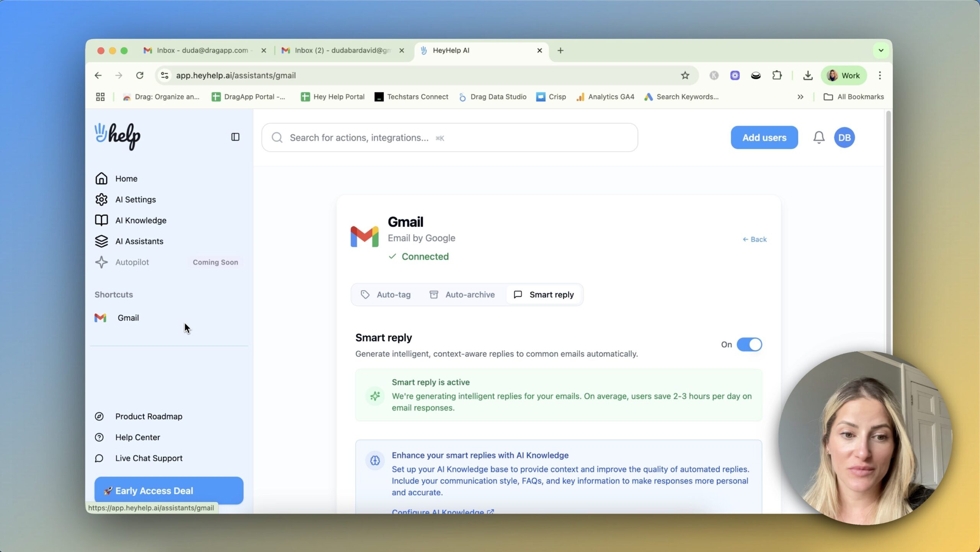Open DragApp Portal bookmark
The image size is (980, 552).
tap(248, 97)
